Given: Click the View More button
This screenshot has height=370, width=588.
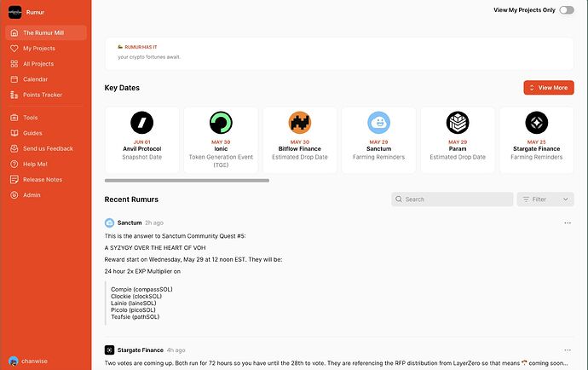Looking at the screenshot, I should point(549,88).
